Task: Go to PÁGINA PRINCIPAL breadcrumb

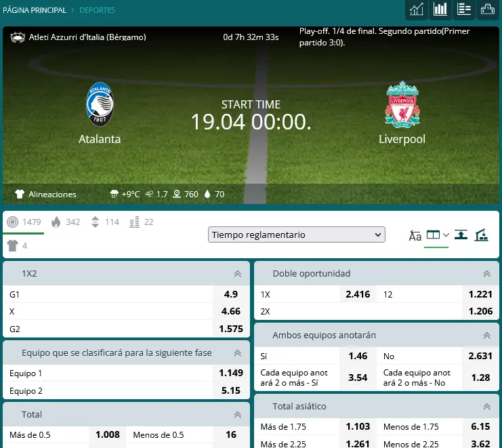Action: [x=35, y=10]
